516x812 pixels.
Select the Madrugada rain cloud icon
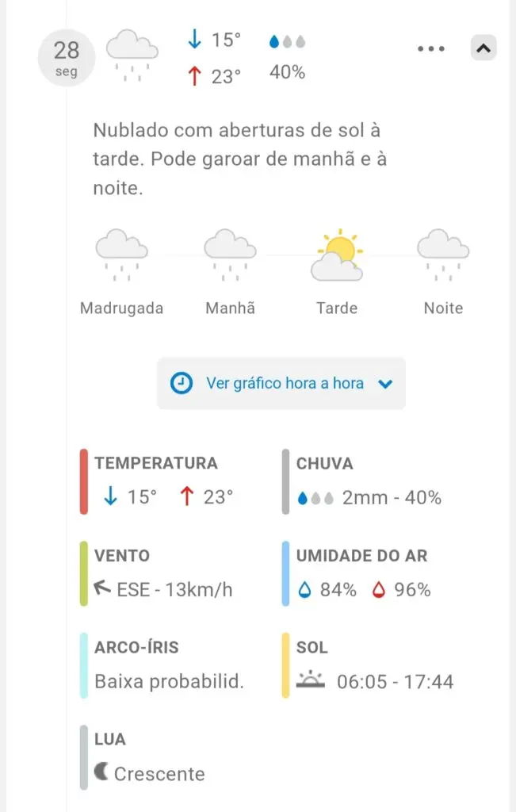click(121, 255)
